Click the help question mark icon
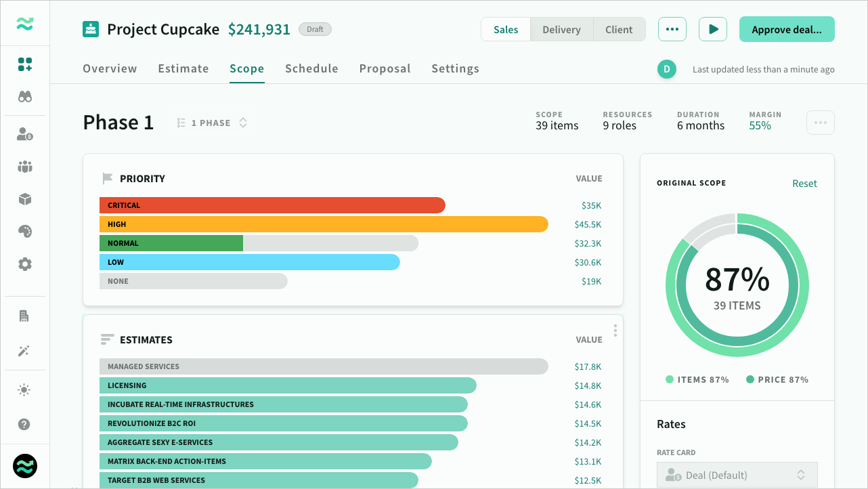Image resolution: width=868 pixels, height=489 pixels. (x=25, y=425)
